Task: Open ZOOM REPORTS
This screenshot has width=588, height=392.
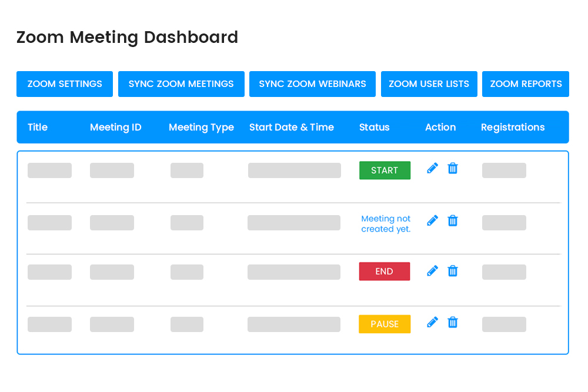Action: [x=525, y=84]
